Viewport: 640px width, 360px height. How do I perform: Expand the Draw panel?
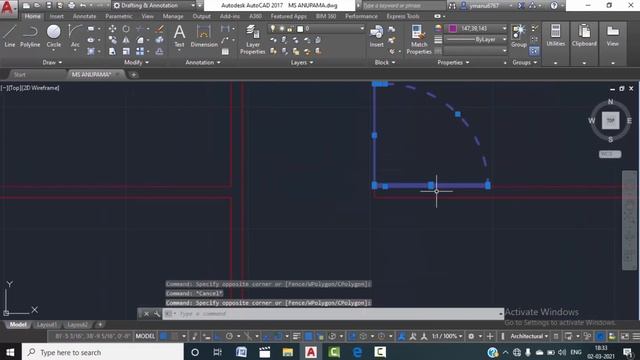pyautogui.click(x=52, y=62)
